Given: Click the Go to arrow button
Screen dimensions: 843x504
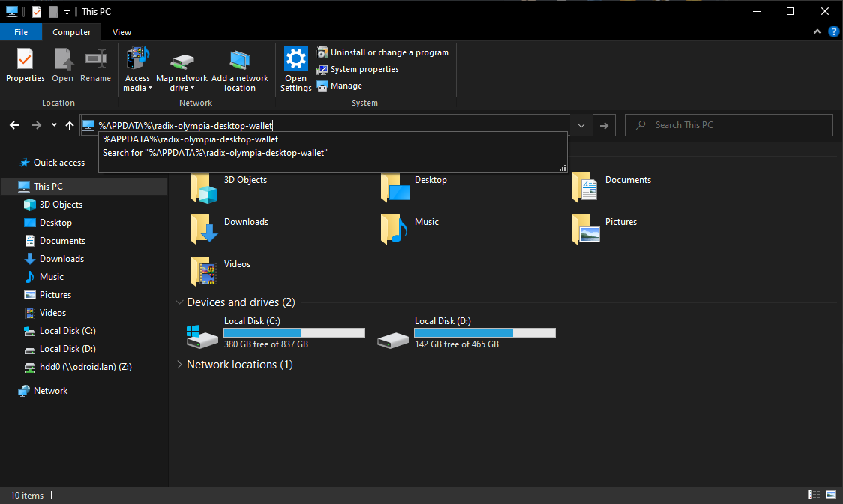Looking at the screenshot, I should (604, 125).
